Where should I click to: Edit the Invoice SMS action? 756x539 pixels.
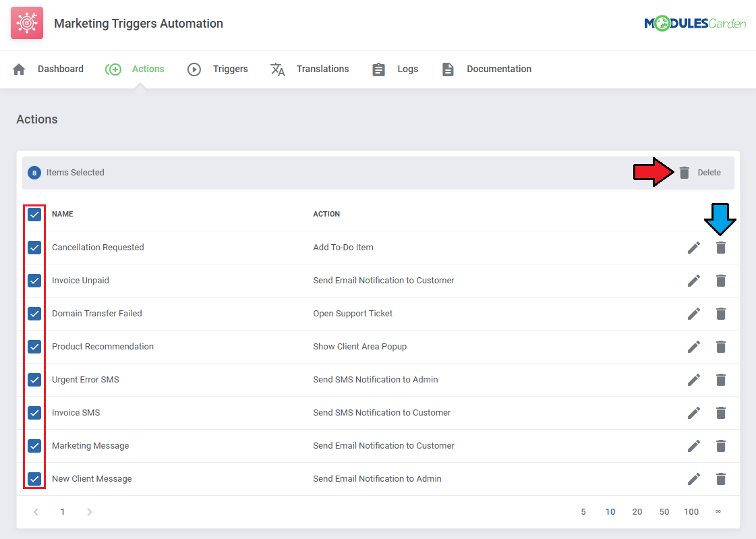[x=694, y=413]
